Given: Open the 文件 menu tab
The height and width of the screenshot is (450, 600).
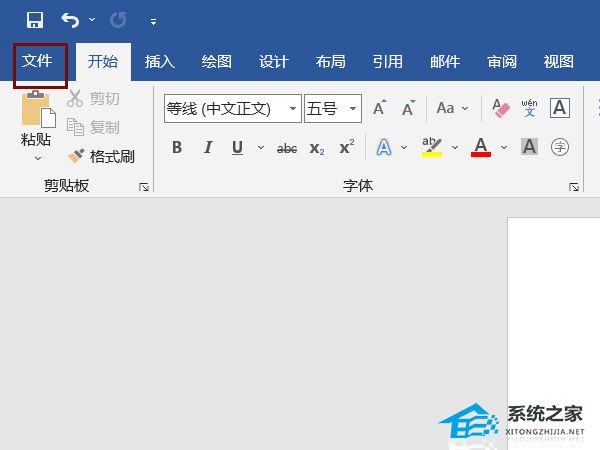Looking at the screenshot, I should pyautogui.click(x=37, y=61).
